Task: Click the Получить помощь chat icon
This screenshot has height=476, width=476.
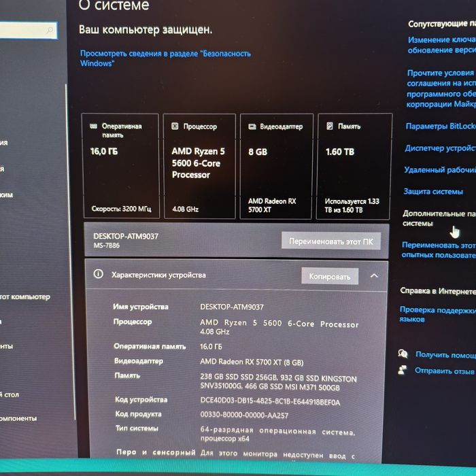Action: click(x=403, y=354)
